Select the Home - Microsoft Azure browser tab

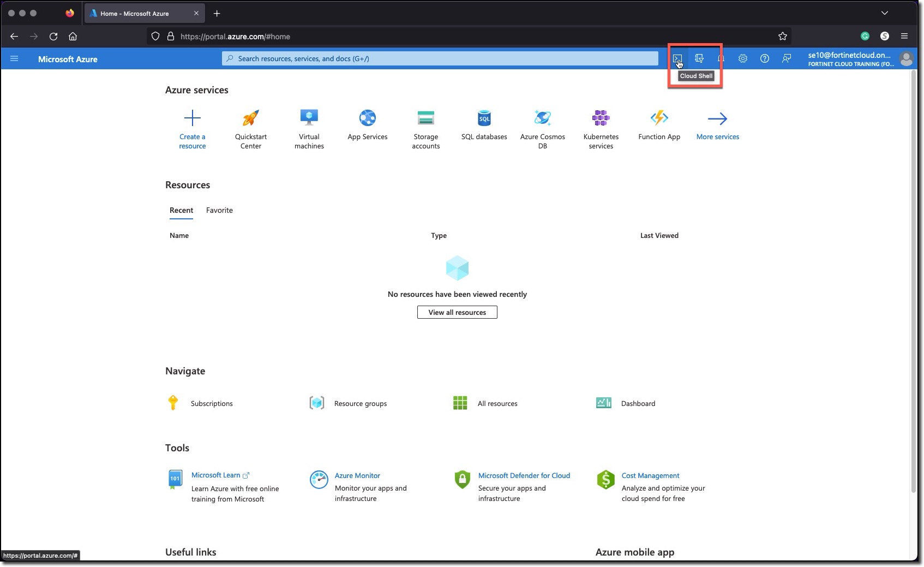145,13
